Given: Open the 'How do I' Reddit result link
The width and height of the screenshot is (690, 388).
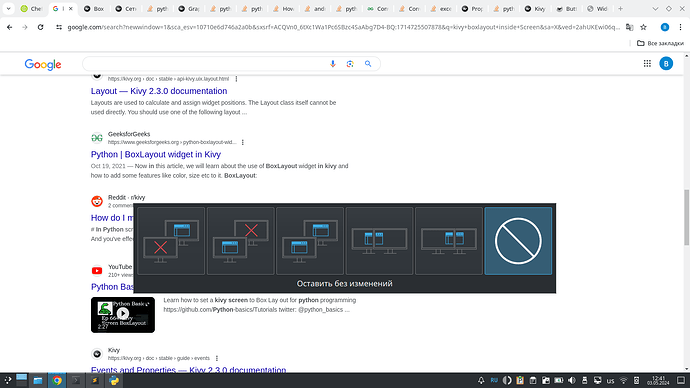Looking at the screenshot, I should tap(112, 218).
